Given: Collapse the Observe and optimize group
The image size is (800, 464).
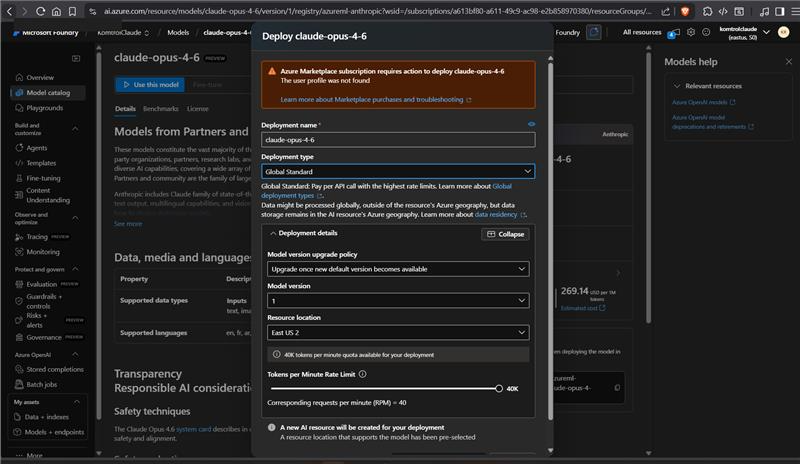Looking at the screenshot, I should (75, 218).
